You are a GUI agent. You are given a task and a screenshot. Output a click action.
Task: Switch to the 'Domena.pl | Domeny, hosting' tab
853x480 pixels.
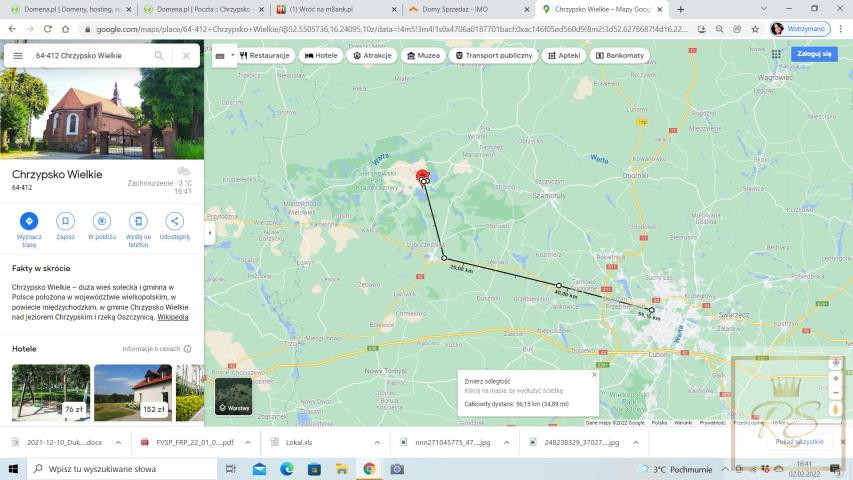(x=70, y=9)
